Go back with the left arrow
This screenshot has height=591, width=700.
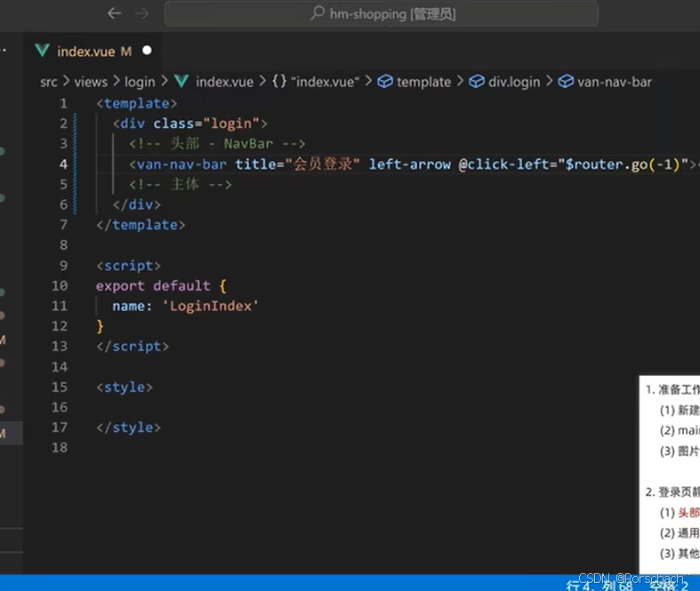(x=115, y=13)
